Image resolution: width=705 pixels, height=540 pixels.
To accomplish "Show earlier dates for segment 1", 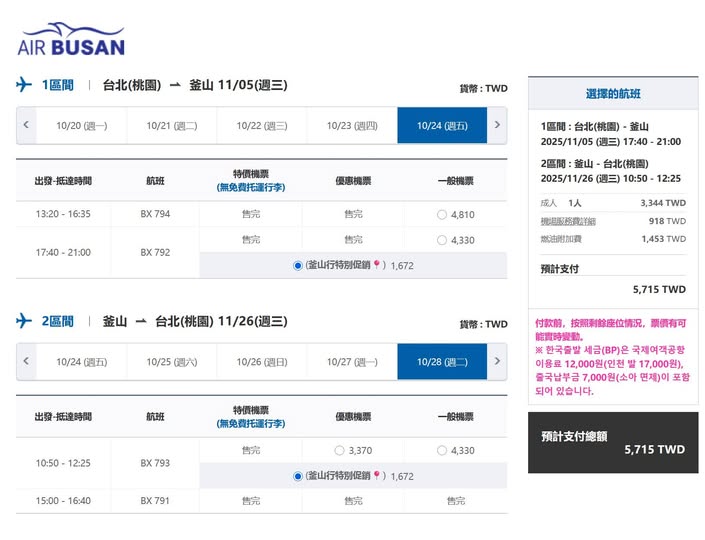I will pos(26,126).
